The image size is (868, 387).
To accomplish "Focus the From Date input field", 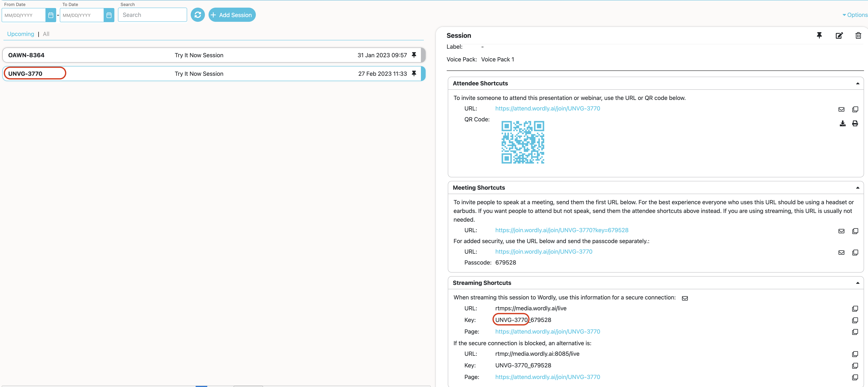I will pyautogui.click(x=24, y=15).
